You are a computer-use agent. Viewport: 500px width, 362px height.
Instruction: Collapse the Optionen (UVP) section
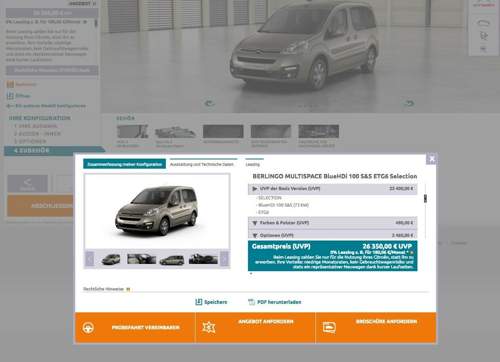tap(332, 235)
